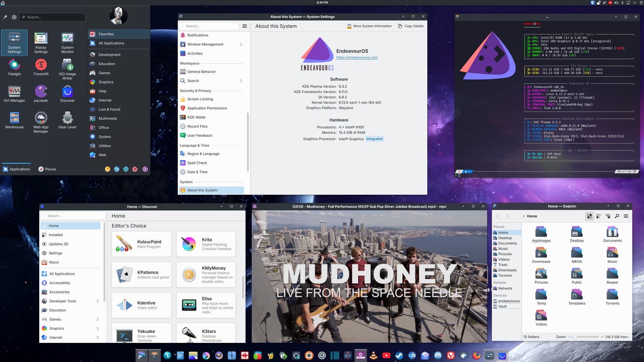This screenshot has height=362, width=644.
Task: Go back in Dolphin navigation
Action: click(x=498, y=216)
